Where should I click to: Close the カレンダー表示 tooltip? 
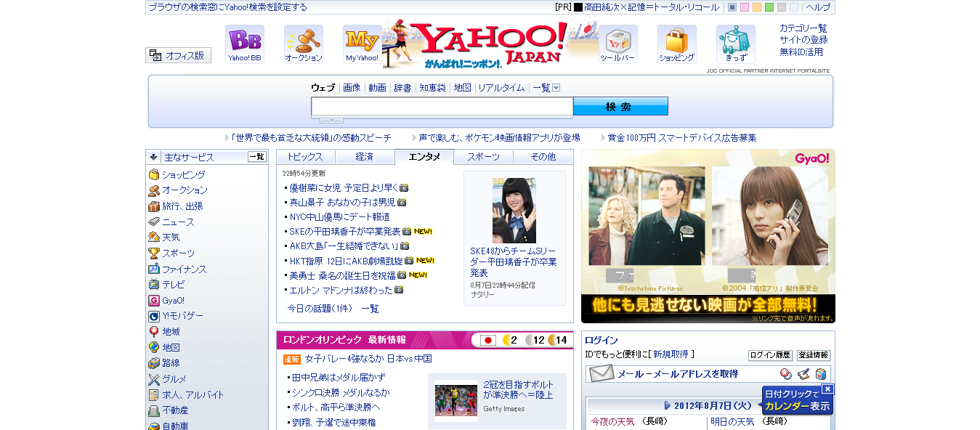click(827, 389)
